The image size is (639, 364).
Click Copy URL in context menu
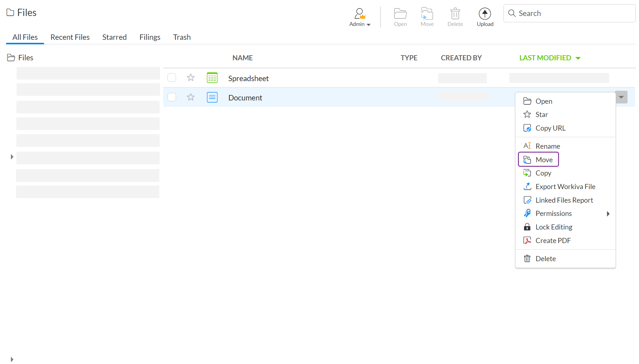550,128
